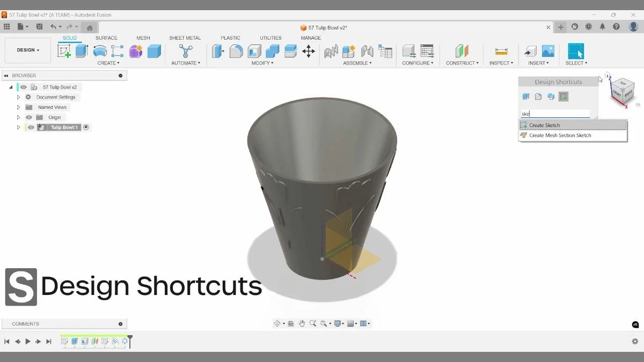Image resolution: width=644 pixels, height=362 pixels.
Task: Open the Surface ribbon tab
Action: (106, 38)
